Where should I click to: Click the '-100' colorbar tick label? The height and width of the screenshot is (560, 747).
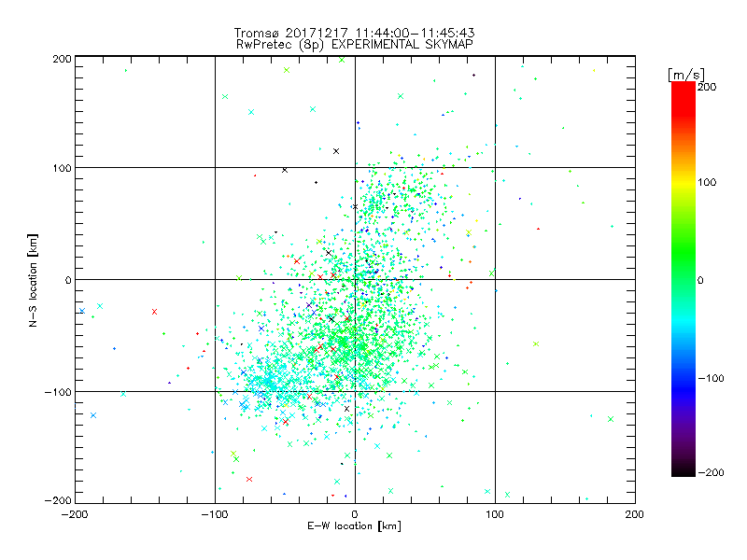(x=711, y=379)
